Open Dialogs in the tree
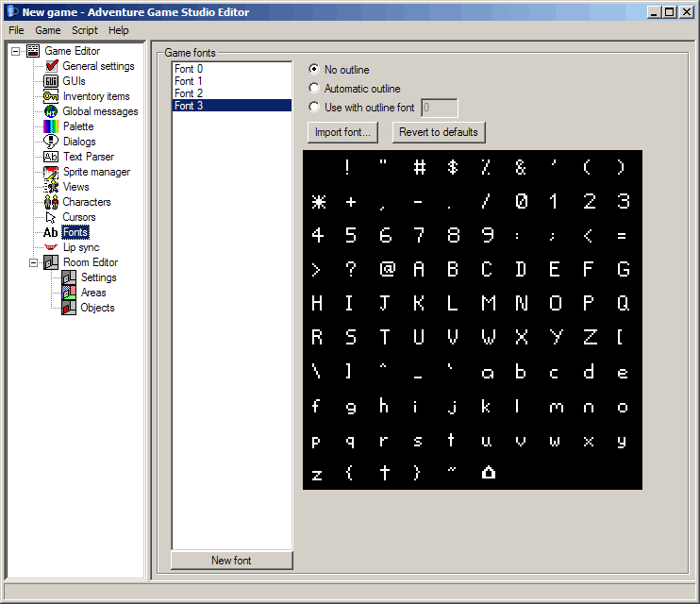The width and height of the screenshot is (700, 604). 79,142
